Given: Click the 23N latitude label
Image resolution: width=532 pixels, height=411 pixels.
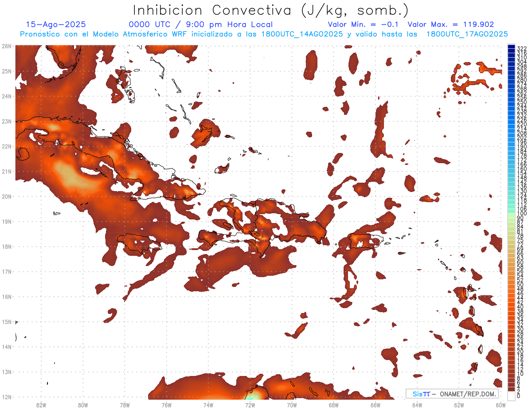Looking at the screenshot, I should 7,121.
